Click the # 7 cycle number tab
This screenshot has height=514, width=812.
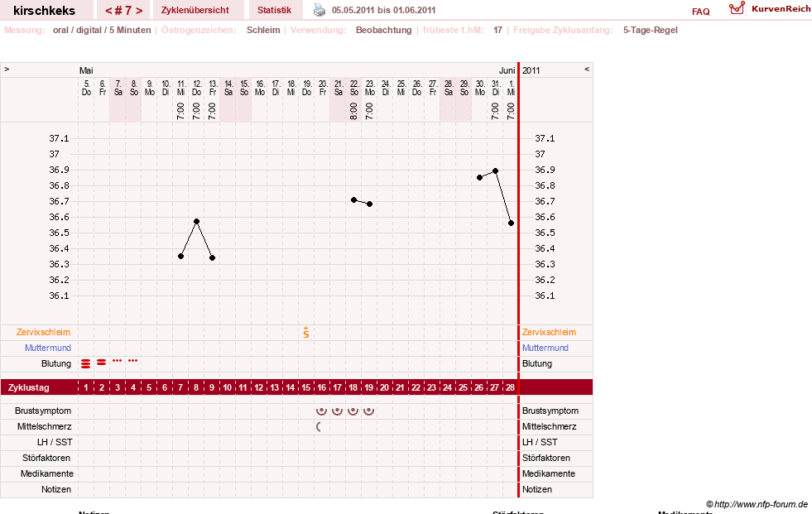(x=124, y=11)
